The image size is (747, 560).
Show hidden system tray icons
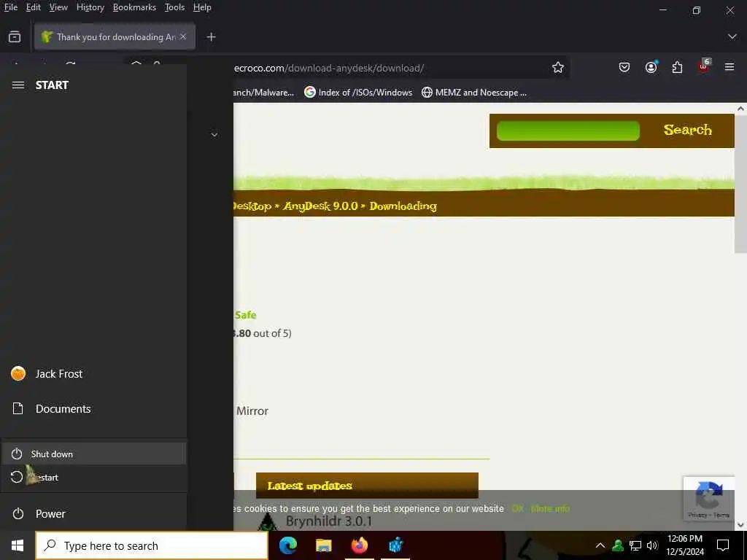(600, 545)
